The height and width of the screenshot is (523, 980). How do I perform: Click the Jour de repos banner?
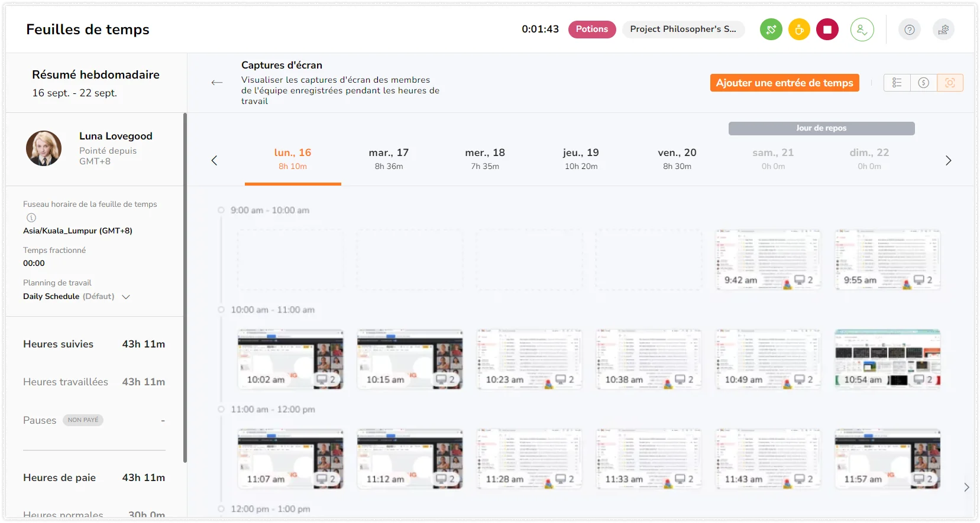(821, 128)
